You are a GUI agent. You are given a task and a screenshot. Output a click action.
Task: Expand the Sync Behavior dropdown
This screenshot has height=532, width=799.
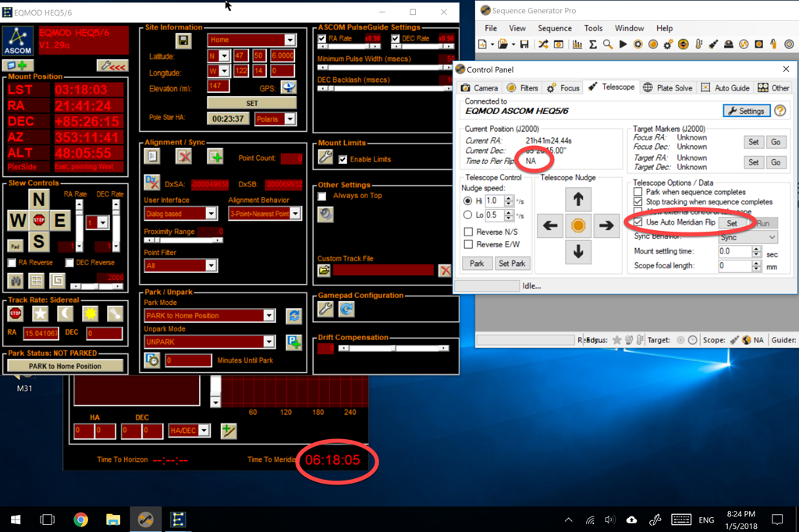point(771,237)
